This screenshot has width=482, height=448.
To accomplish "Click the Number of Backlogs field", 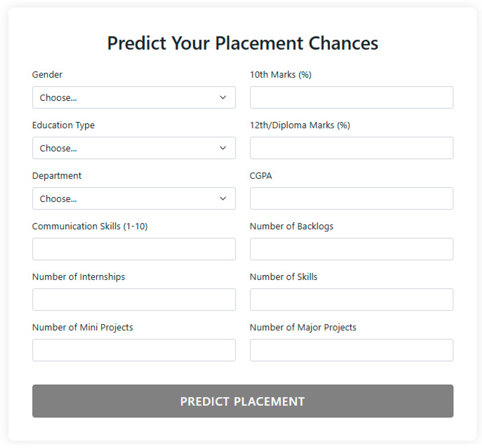I will [x=351, y=249].
